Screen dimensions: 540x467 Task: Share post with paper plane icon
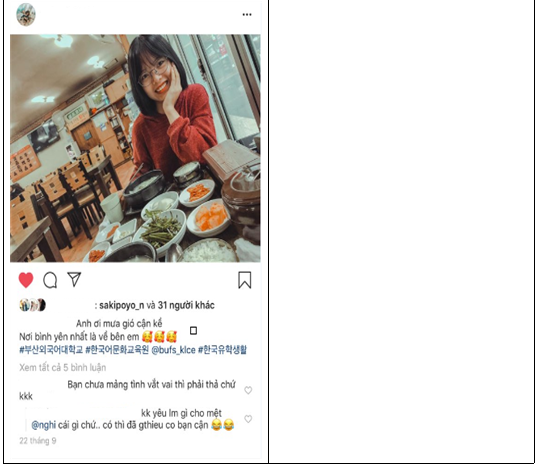tap(74, 279)
